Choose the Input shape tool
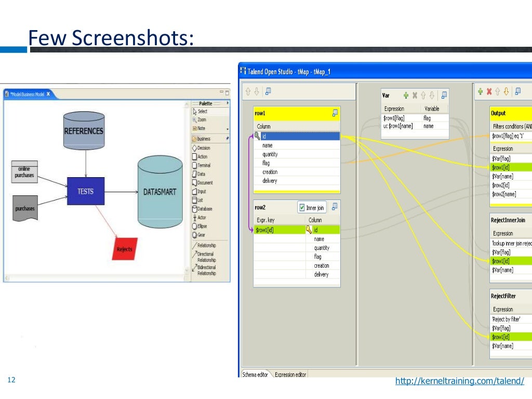This screenshot has height=399, width=532. click(x=199, y=191)
